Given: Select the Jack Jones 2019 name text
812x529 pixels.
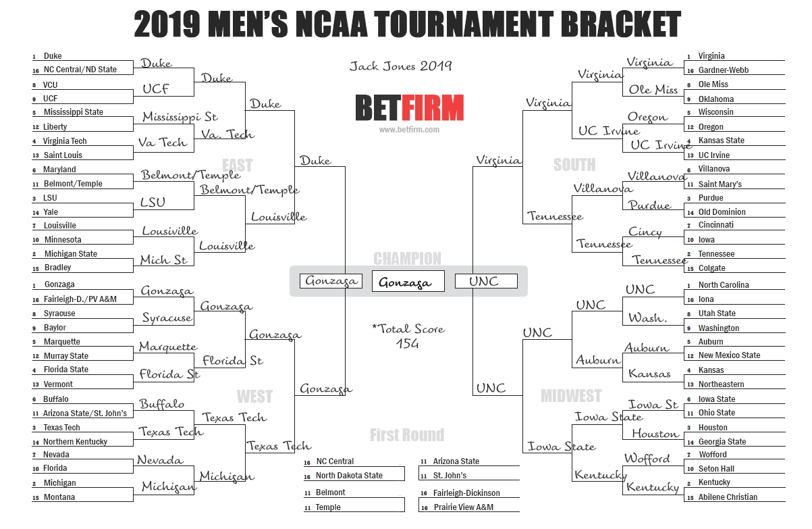Looking at the screenshot, I should [x=400, y=66].
